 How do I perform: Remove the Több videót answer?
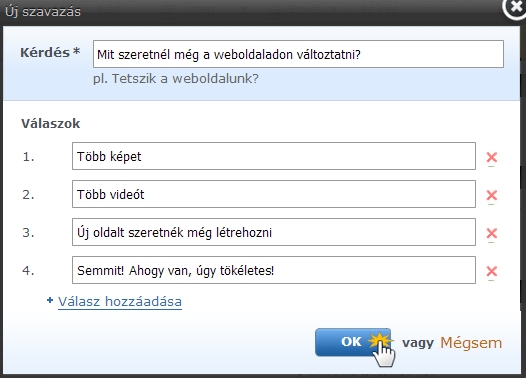(492, 195)
